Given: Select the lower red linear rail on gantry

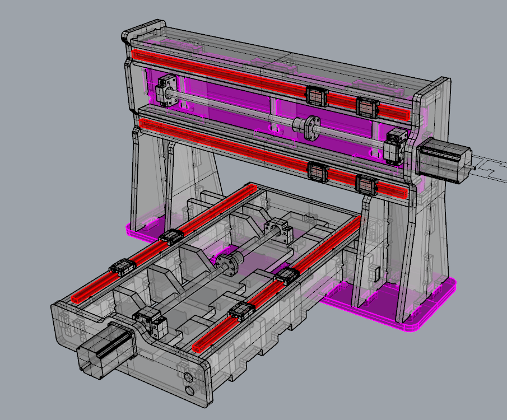Looking at the screenshot, I should [x=273, y=158].
